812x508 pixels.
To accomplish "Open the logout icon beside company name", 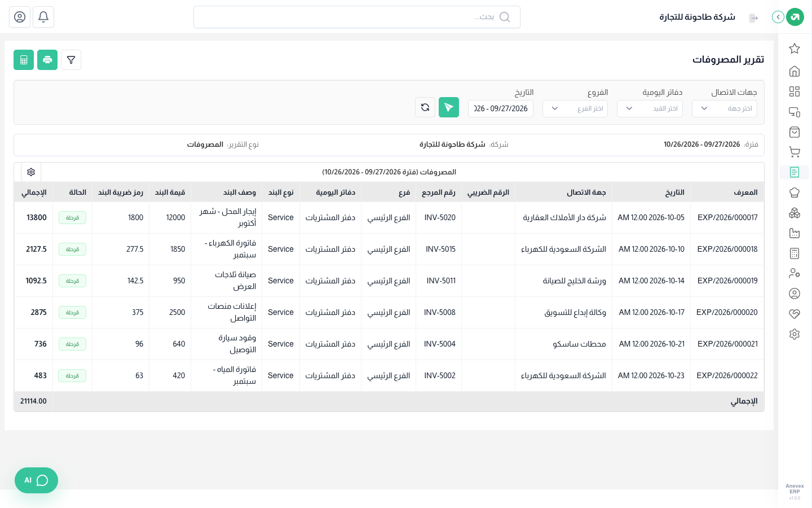I will pyautogui.click(x=754, y=18).
